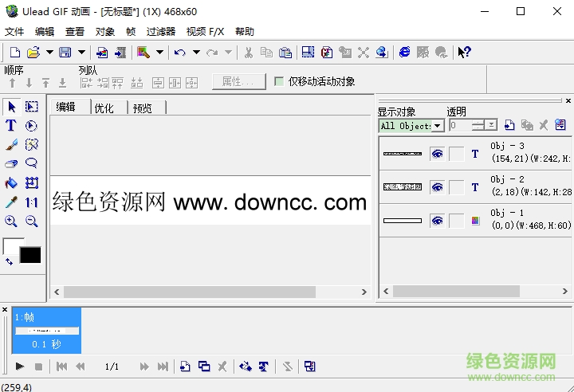This screenshot has height=392, width=574.
Task: Expand the wizard tool dropdown arrow
Action: (159, 53)
